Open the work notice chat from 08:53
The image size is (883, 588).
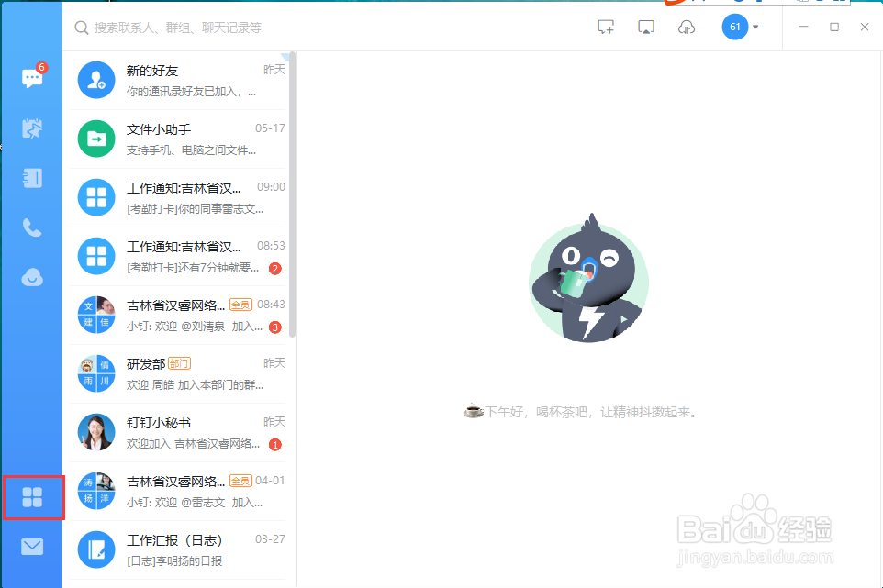click(178, 257)
